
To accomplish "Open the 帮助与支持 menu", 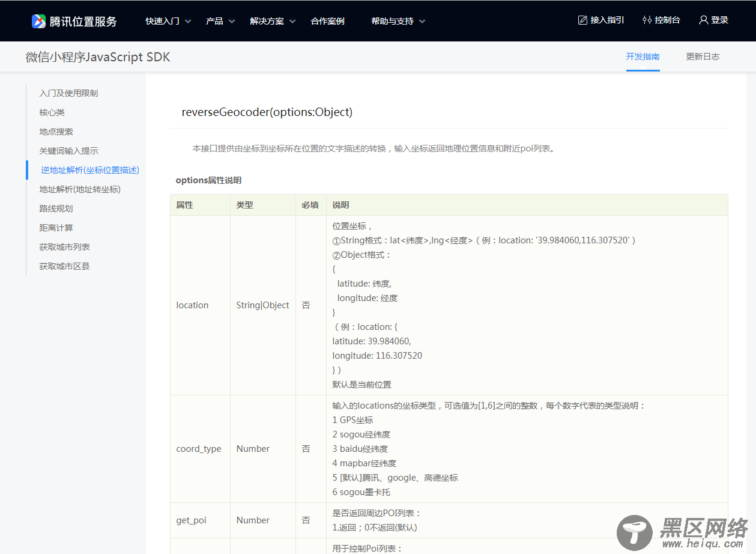I will pyautogui.click(x=393, y=21).
